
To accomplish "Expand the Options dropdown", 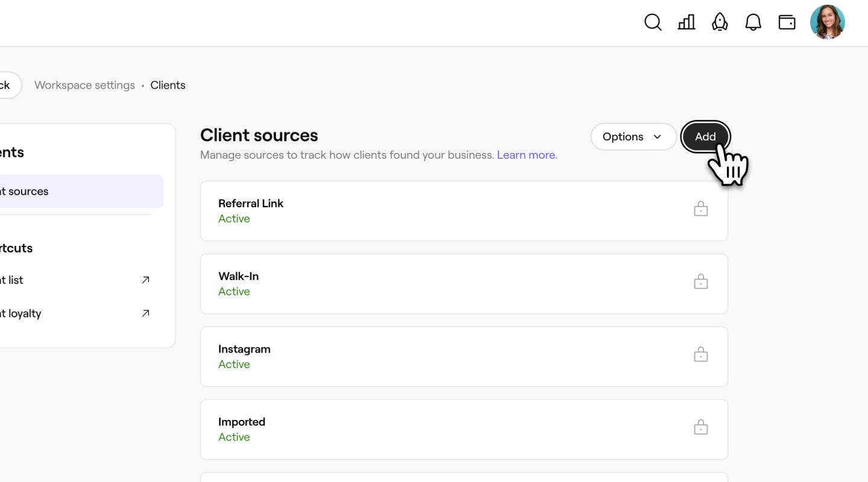I will [634, 137].
